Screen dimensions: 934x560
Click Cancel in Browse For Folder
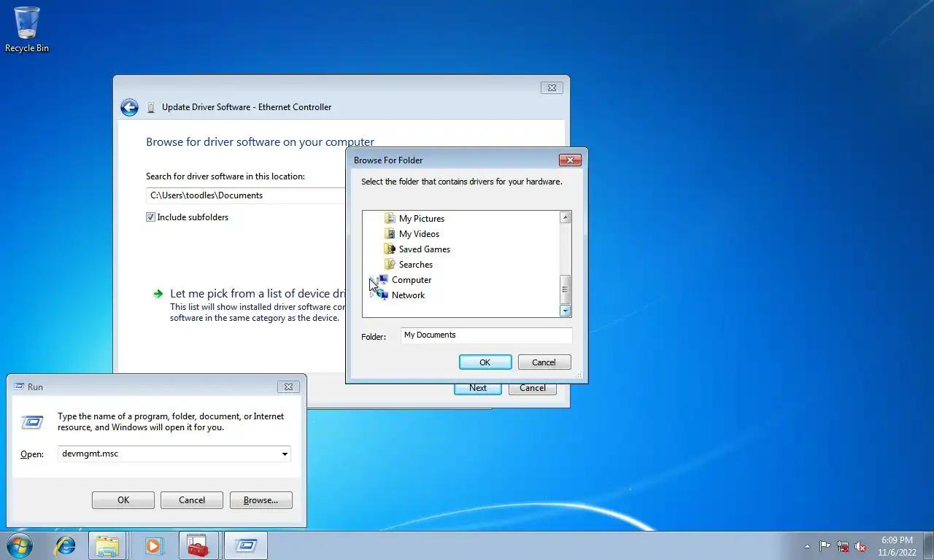pyautogui.click(x=544, y=362)
